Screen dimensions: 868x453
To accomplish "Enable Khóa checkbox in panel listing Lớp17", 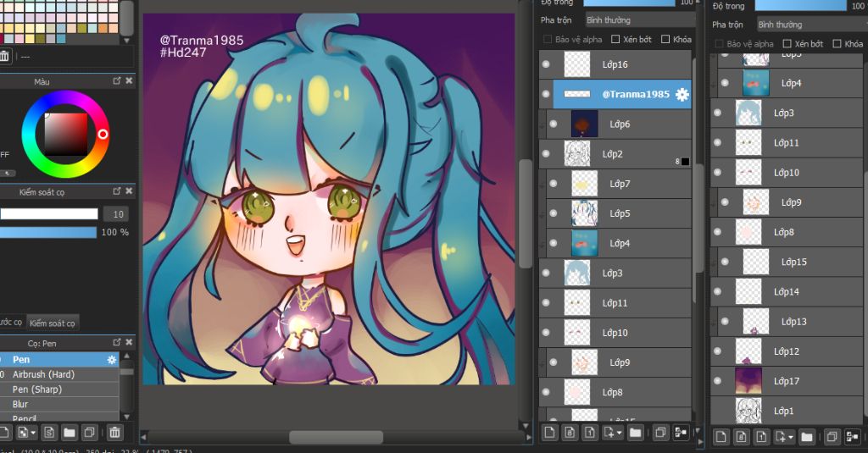I will [x=837, y=44].
